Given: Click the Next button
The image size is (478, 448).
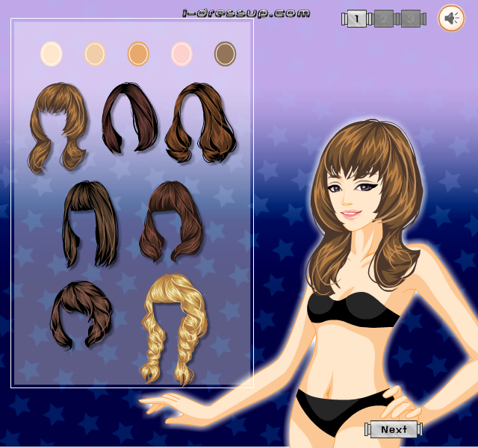Looking at the screenshot, I should click(x=394, y=429).
